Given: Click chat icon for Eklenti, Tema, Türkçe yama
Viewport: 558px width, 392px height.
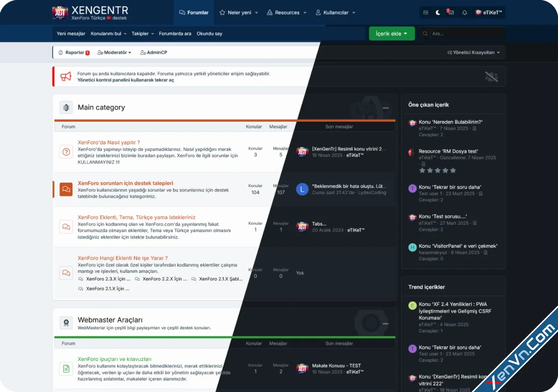Looking at the screenshot, I should pos(66,227).
